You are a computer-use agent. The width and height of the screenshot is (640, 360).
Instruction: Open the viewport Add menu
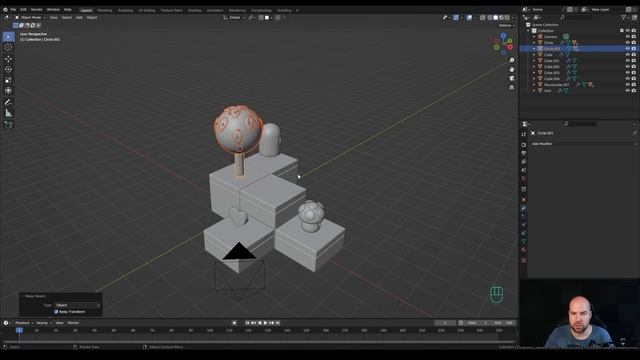[x=79, y=18]
